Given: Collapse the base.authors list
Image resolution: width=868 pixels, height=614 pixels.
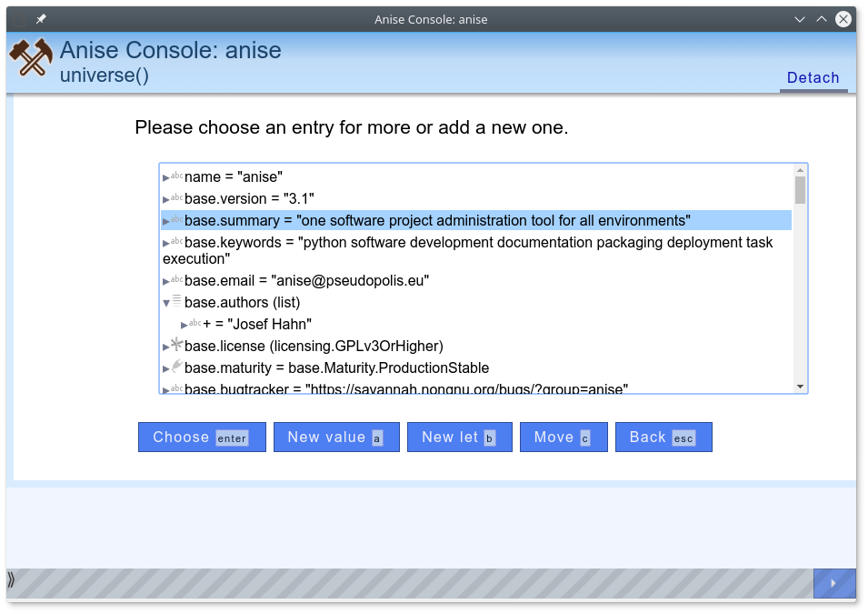Looking at the screenshot, I should pos(166,303).
